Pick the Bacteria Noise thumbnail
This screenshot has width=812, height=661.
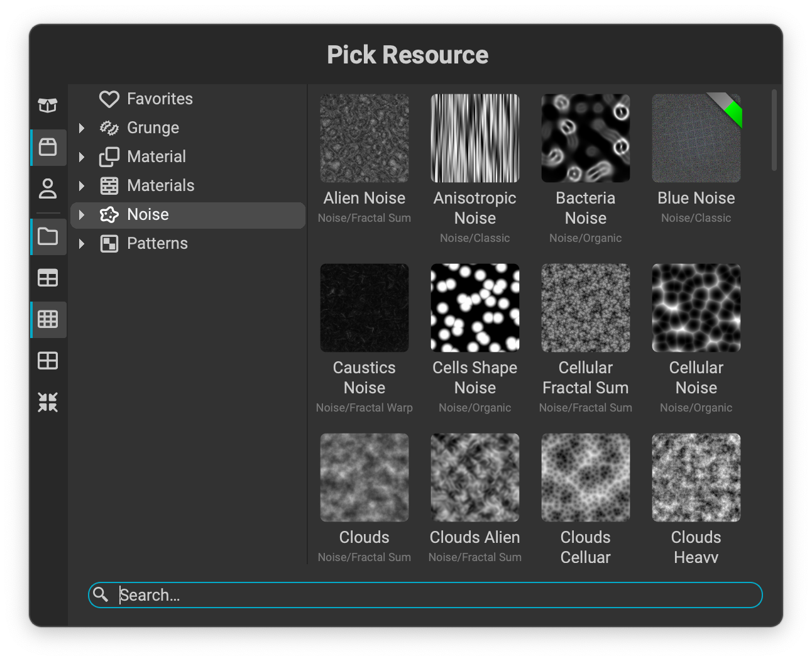586,138
